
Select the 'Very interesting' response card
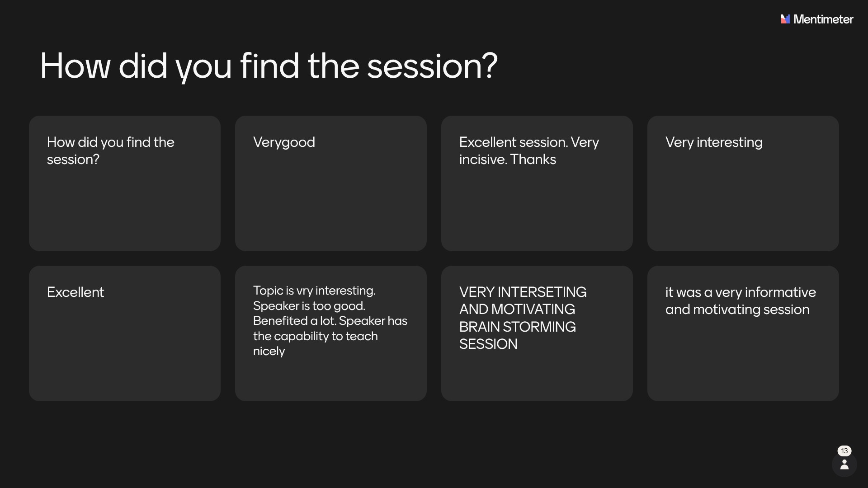pyautogui.click(x=743, y=183)
